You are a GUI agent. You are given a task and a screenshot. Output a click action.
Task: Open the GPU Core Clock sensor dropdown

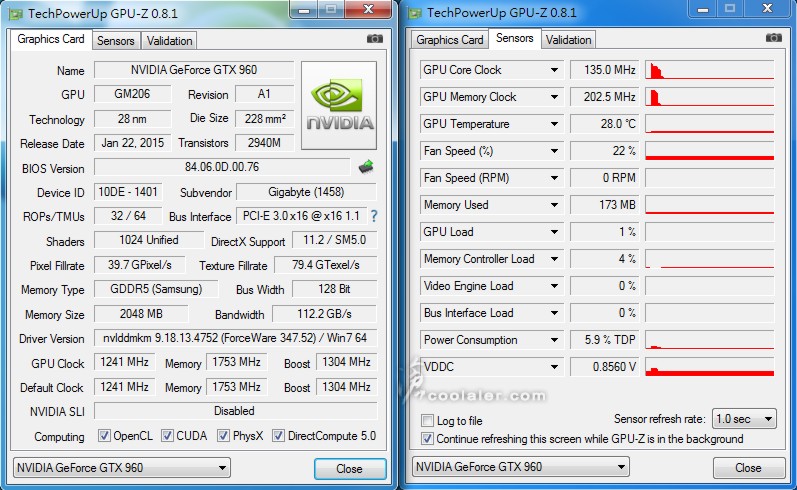point(554,70)
